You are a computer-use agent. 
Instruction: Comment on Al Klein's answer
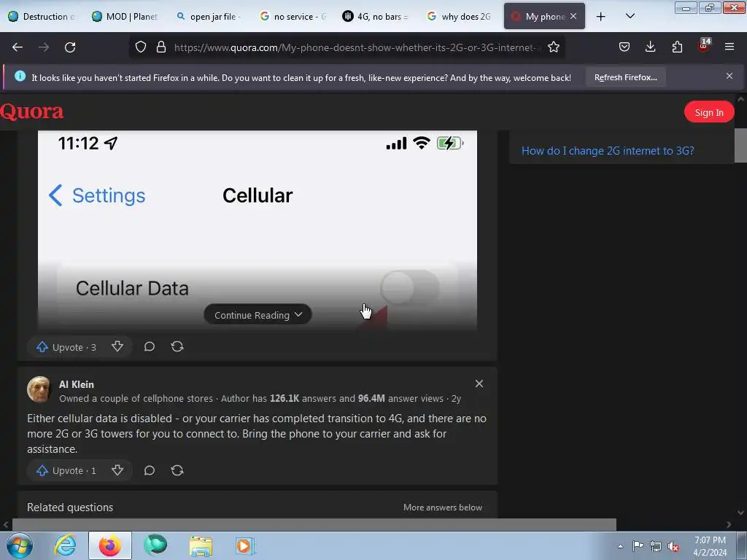coord(149,470)
